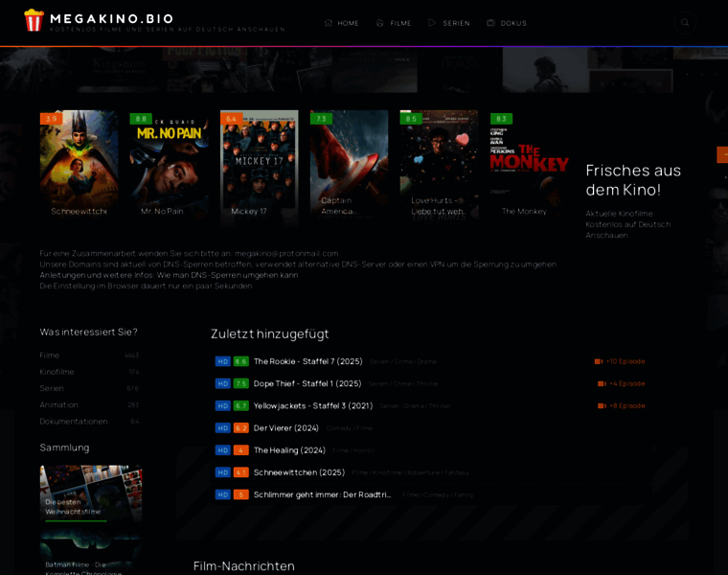Open Die besten Weihnachtsfilme collection
The image size is (728, 575).
pos(91,494)
